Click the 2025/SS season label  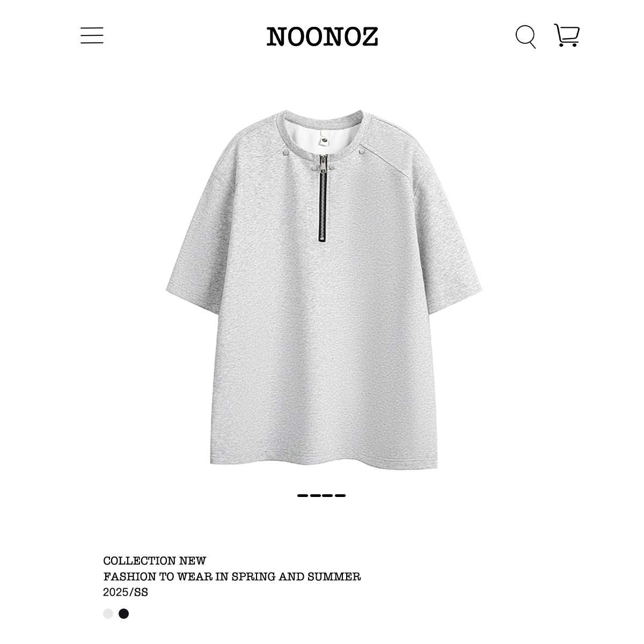pyautogui.click(x=126, y=592)
